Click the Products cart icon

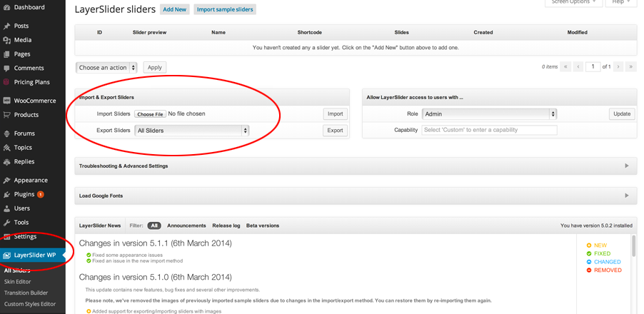click(6, 115)
